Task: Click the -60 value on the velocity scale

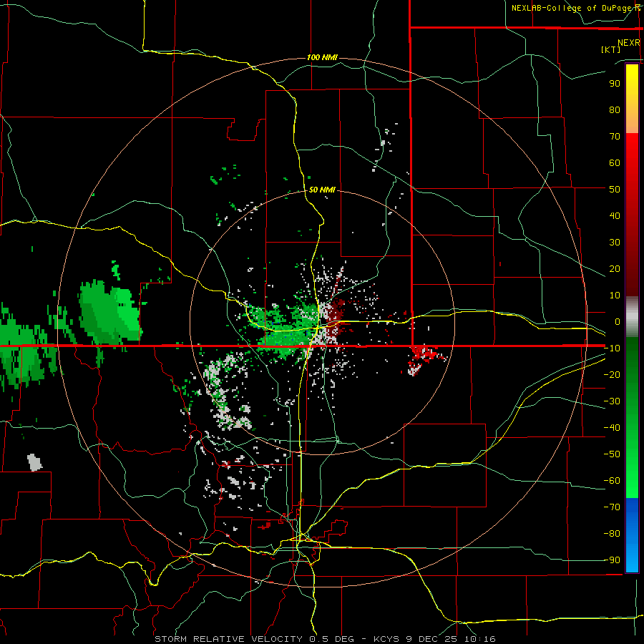Action: pyautogui.click(x=612, y=481)
